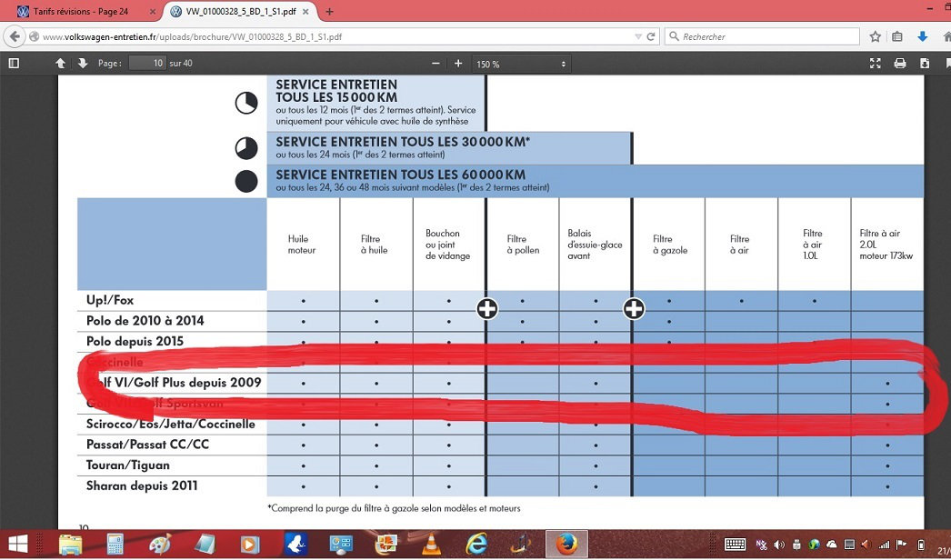Click 'Touran/Tiguan' row label
This screenshot has width=951, height=560.
point(128,465)
